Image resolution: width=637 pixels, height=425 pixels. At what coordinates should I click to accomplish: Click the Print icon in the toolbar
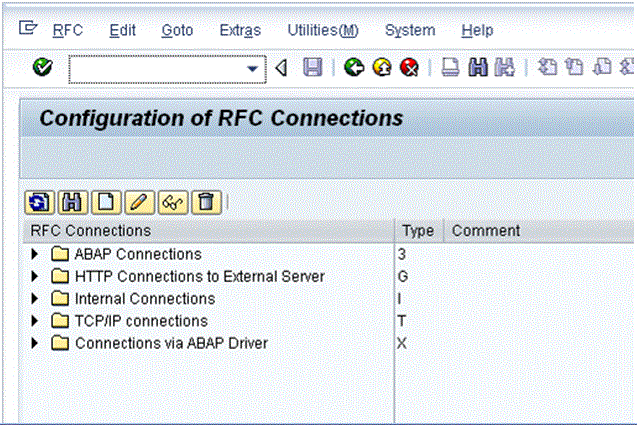tap(450, 67)
